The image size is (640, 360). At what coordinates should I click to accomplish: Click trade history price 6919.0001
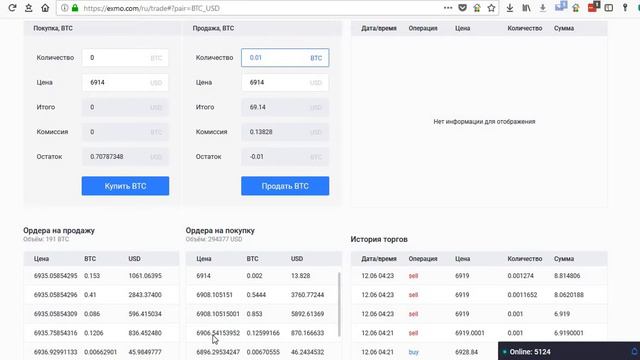[x=470, y=333]
